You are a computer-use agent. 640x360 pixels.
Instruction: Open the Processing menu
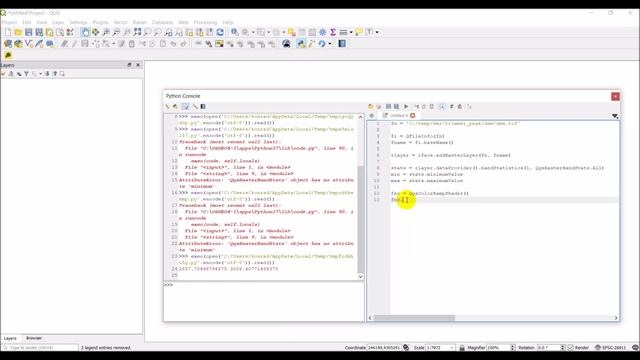coord(205,22)
